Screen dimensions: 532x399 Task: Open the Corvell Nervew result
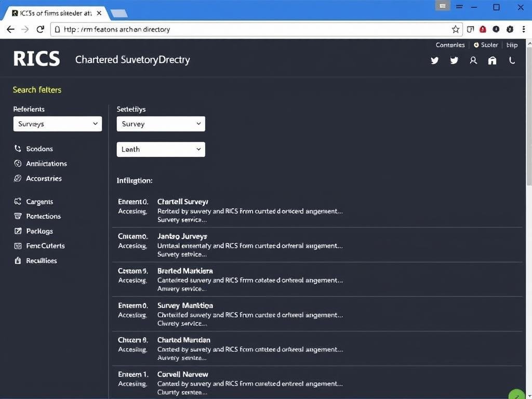coord(182,375)
